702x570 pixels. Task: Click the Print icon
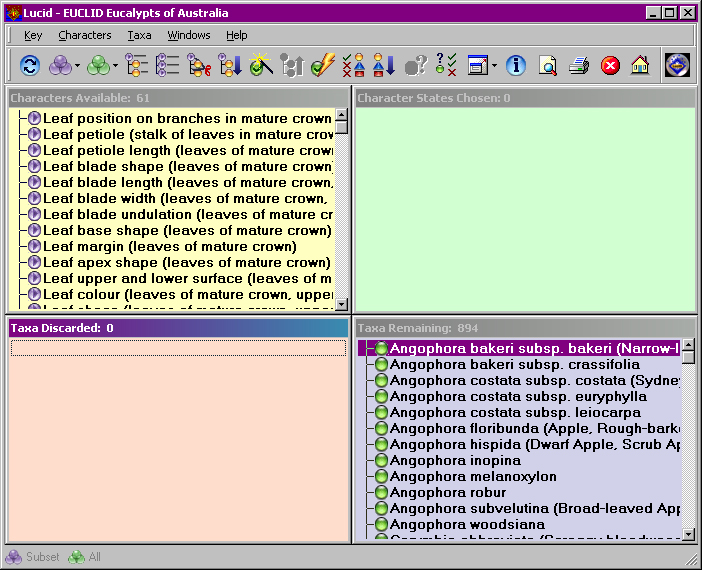pos(579,66)
